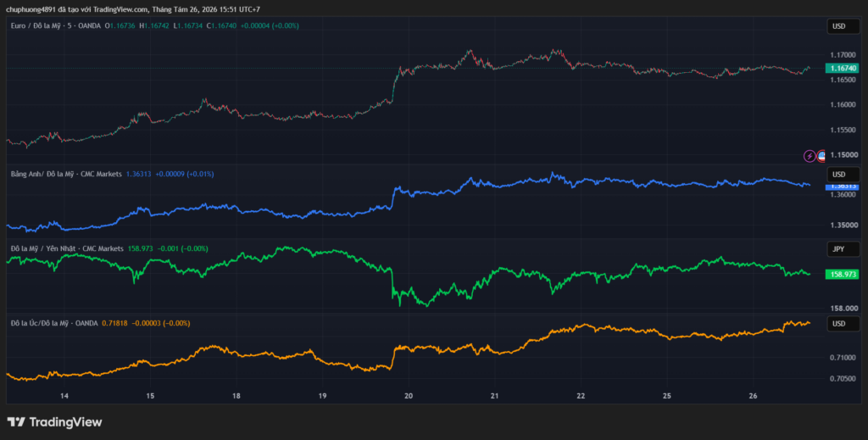Open USD currency selector in Bảng Anh pane
The image size is (868, 440).
pos(843,175)
